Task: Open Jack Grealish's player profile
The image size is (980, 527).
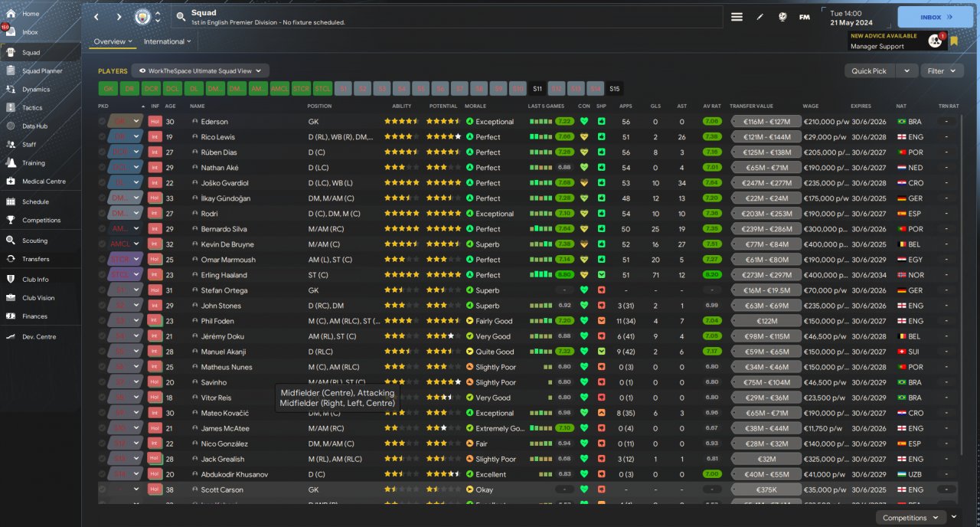Action: click(x=223, y=459)
